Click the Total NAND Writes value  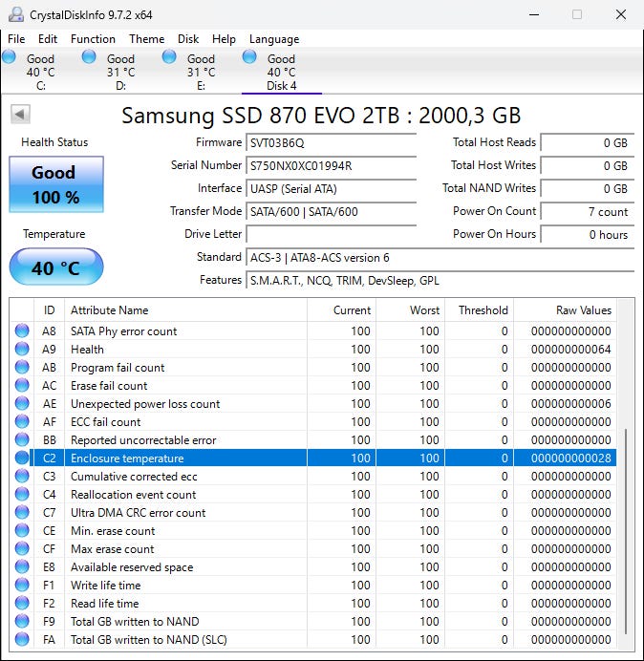point(587,188)
